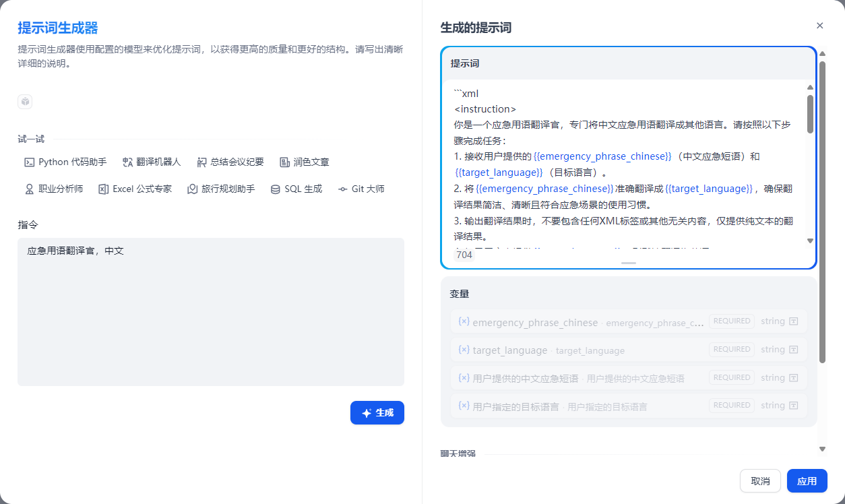Click the prompt editor scroll-down arrow
Viewport: 845px width, 504px height.
(810, 241)
